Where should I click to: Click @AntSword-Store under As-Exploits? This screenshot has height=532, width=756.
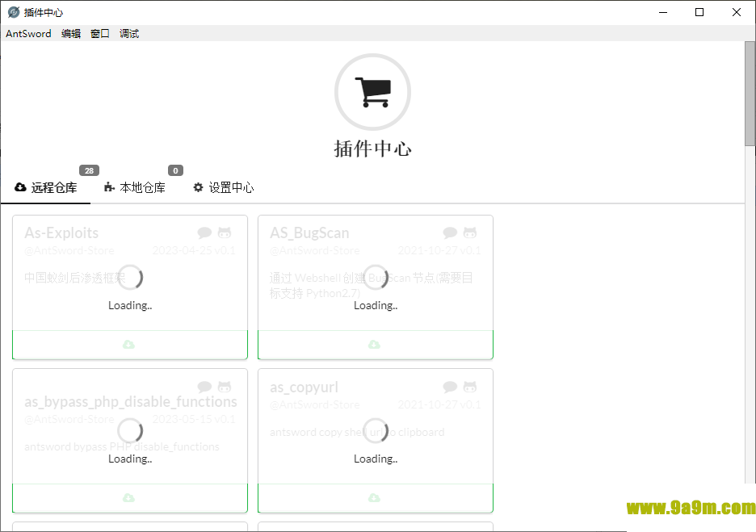[x=69, y=250]
